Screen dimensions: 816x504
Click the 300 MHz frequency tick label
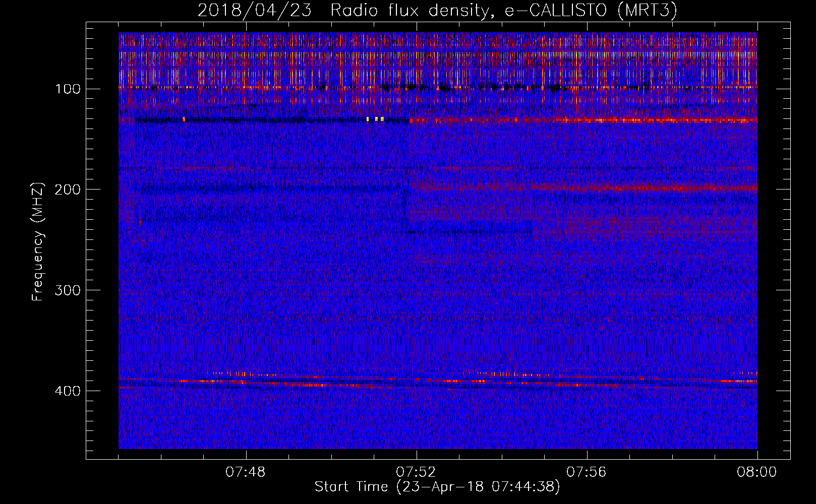coord(68,291)
